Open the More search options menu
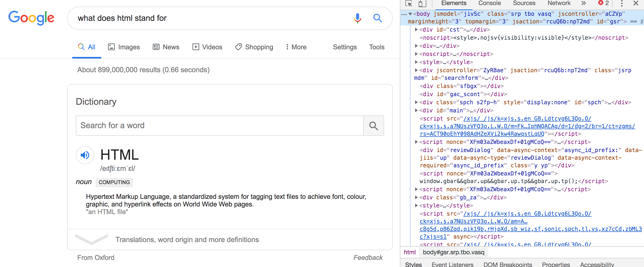This screenshot has height=267, width=644. pyautogui.click(x=296, y=47)
